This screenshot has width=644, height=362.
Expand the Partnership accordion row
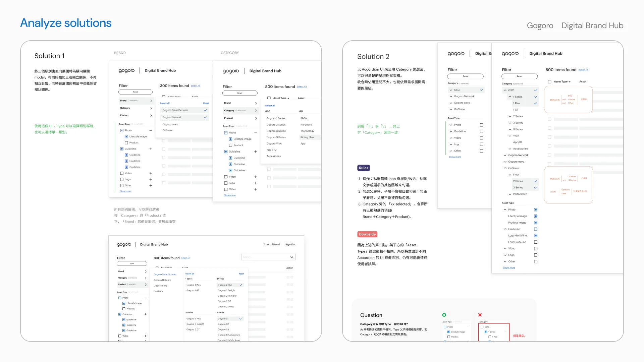510,194
